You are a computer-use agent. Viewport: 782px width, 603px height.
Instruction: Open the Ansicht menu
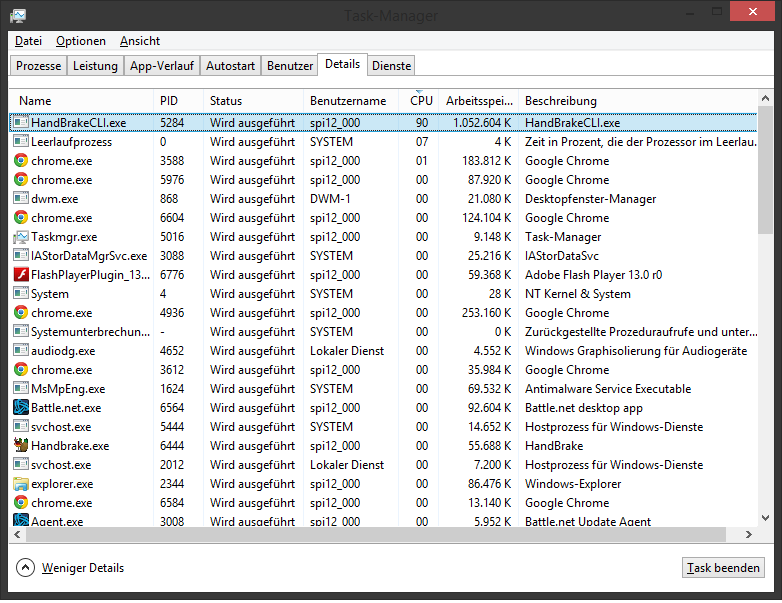click(140, 41)
